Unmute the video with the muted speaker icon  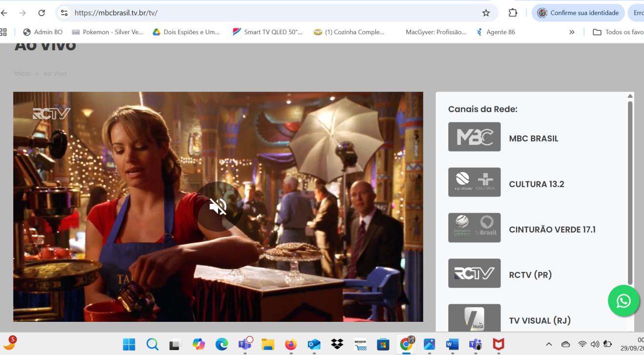pos(218,207)
